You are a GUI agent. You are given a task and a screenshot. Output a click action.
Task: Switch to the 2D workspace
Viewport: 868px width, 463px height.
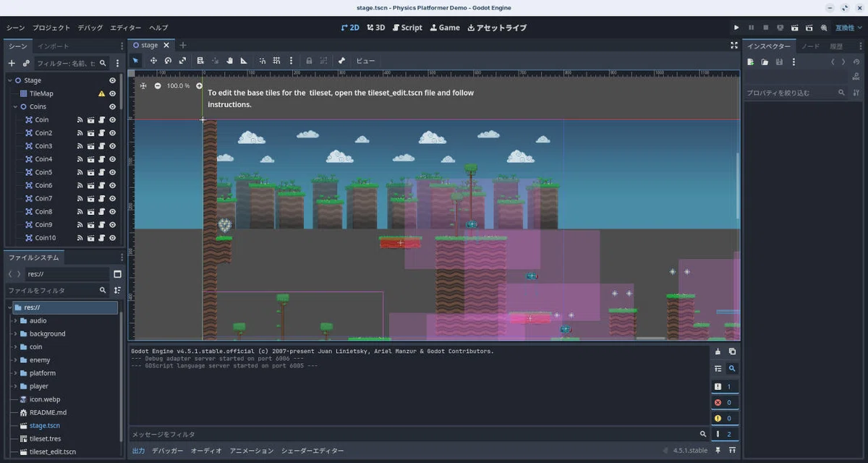[350, 27]
